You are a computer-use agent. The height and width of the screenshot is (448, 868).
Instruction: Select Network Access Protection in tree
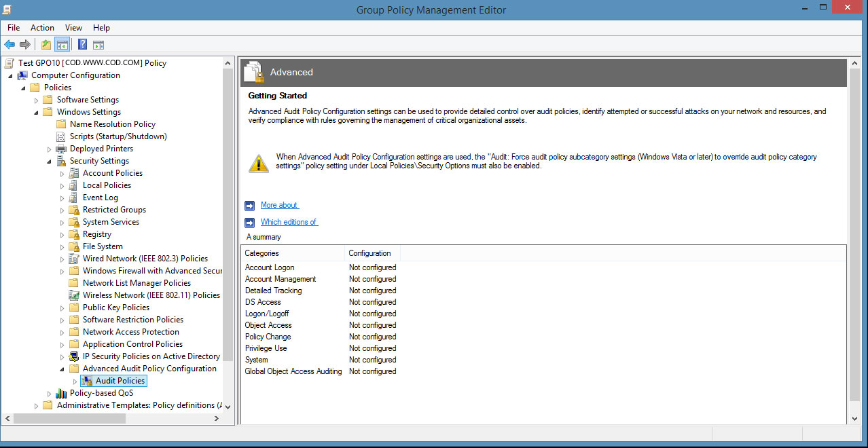click(131, 332)
